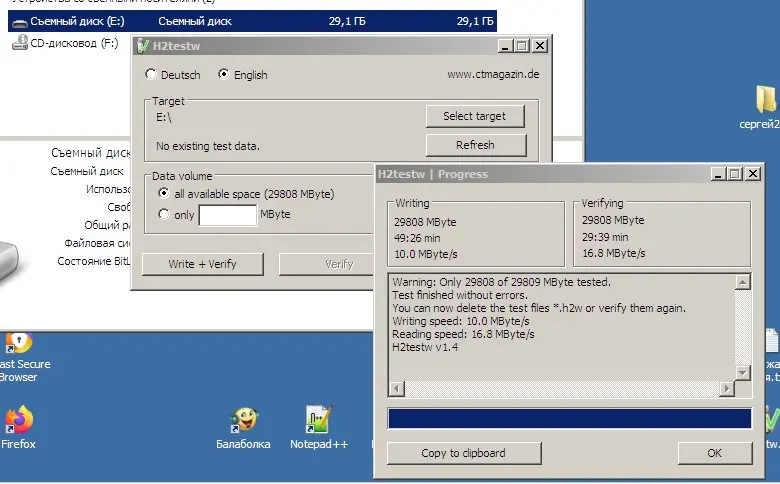This screenshot has width=780, height=484.
Task: Open the Firefox desktop shortcut
Action: (18, 419)
